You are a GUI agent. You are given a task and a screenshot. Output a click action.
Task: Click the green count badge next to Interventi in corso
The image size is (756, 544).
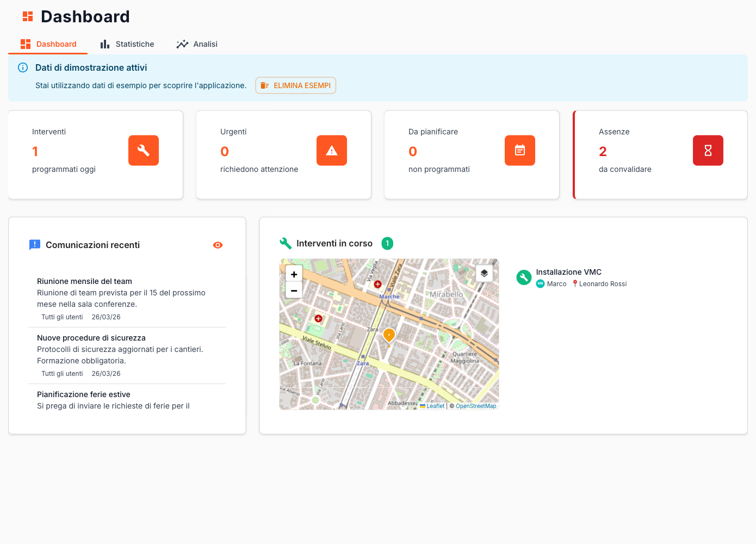(x=387, y=244)
